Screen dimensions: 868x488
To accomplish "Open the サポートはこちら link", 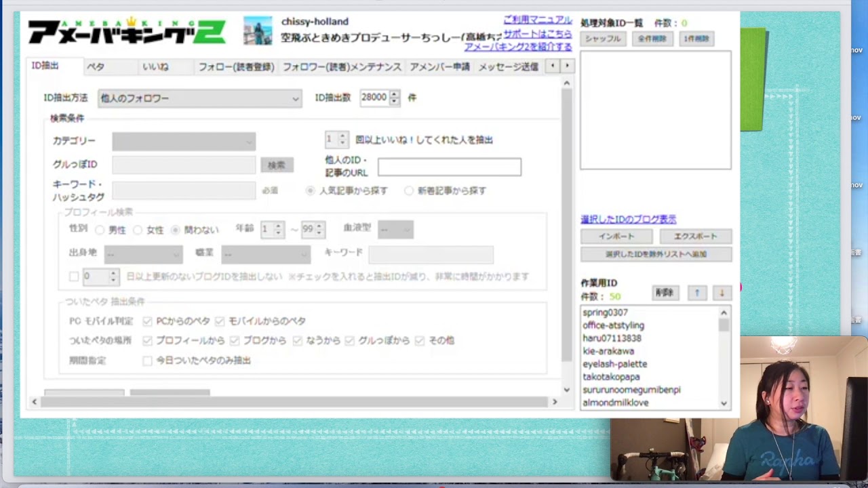I will (537, 34).
